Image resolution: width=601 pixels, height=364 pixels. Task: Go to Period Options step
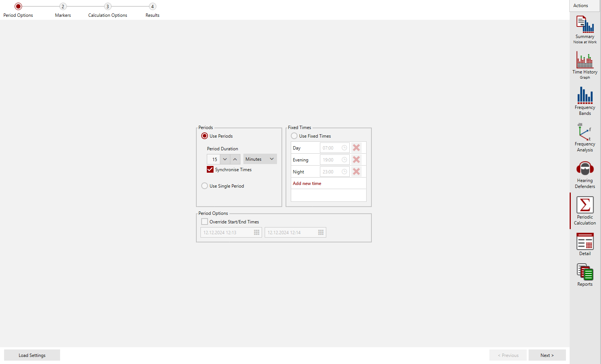(18, 10)
